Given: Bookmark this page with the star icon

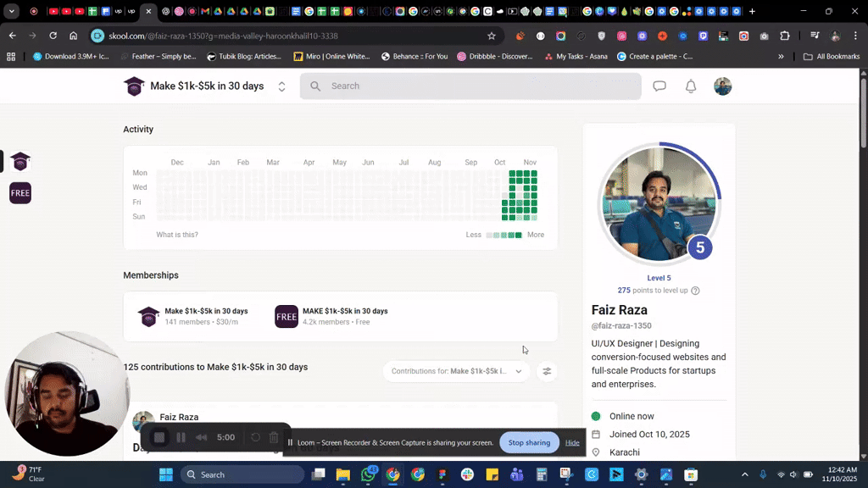Looking at the screenshot, I should (x=492, y=36).
